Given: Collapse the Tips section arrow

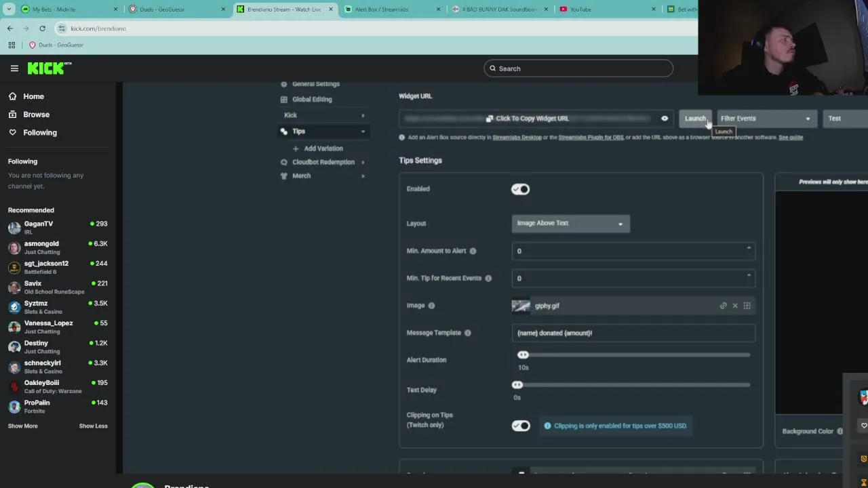Looking at the screenshot, I should point(363,131).
